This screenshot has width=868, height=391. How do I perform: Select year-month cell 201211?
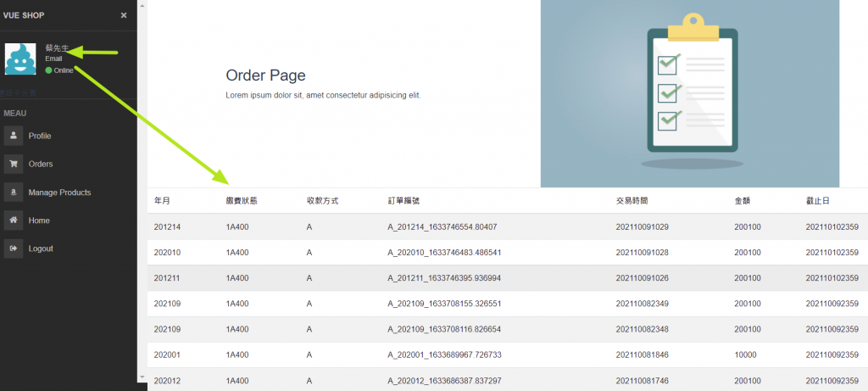click(167, 278)
